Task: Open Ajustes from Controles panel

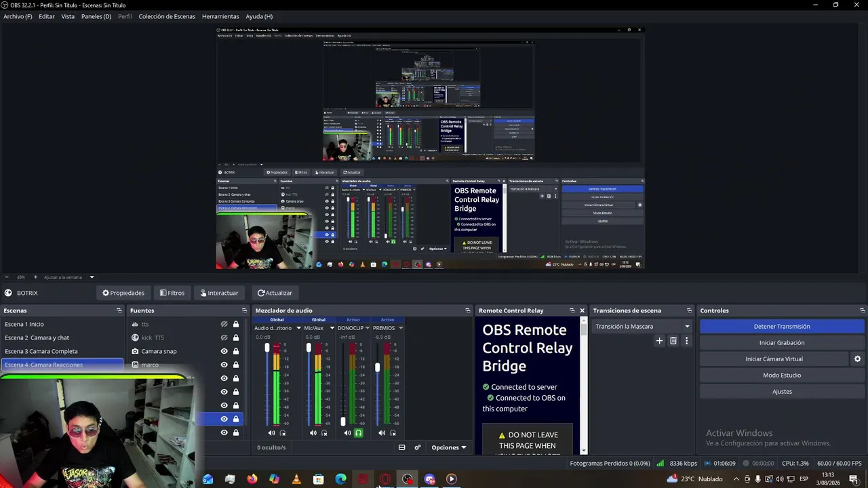Action: (782, 392)
